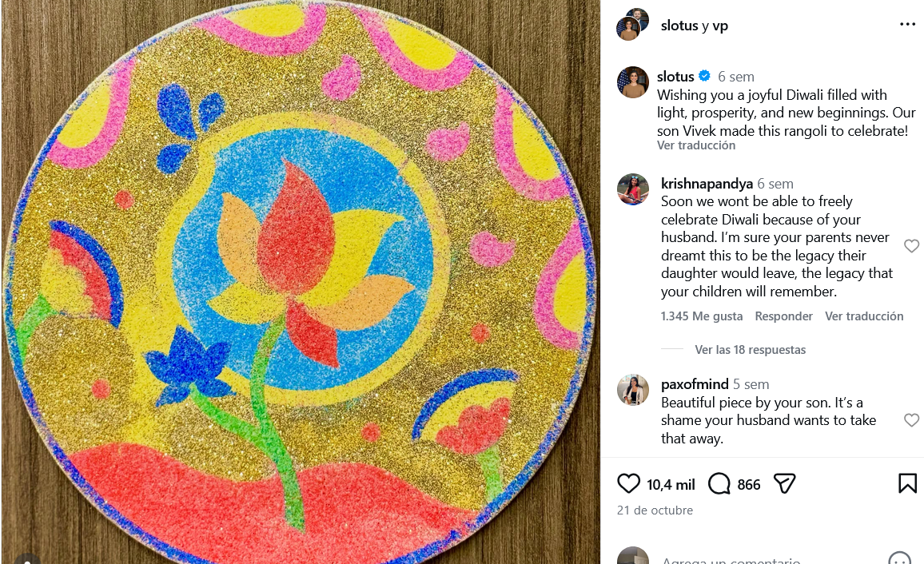Like krishnapandya's comment with the heart
Viewport: 924px width, 564px height.
(911, 246)
